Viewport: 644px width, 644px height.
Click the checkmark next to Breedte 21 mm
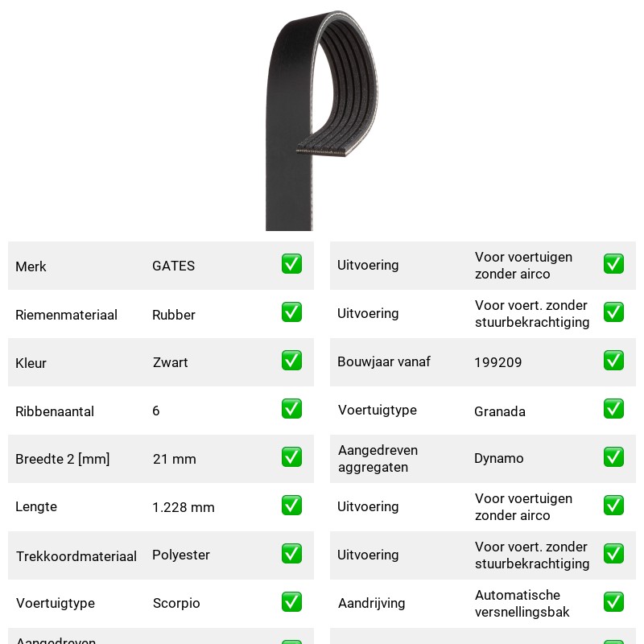291,457
